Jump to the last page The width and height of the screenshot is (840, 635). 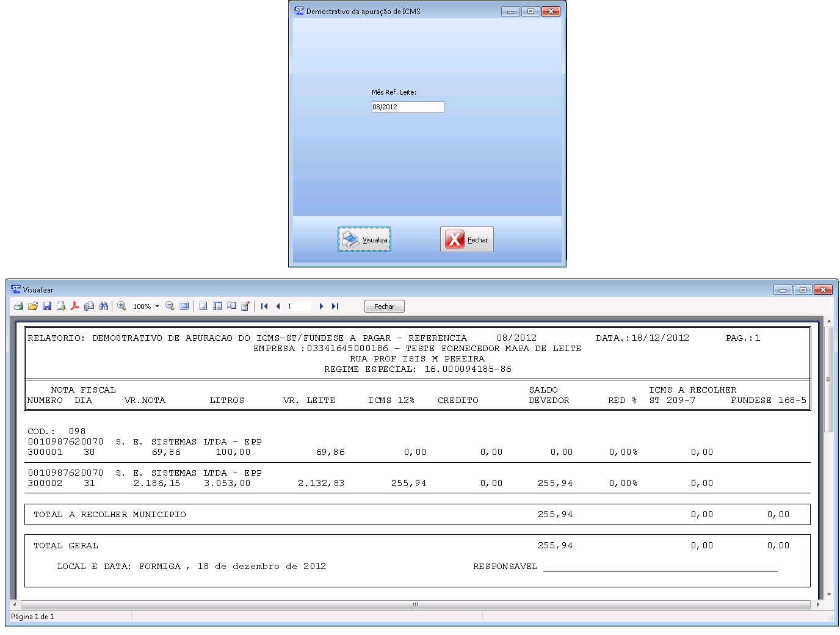pos(335,307)
